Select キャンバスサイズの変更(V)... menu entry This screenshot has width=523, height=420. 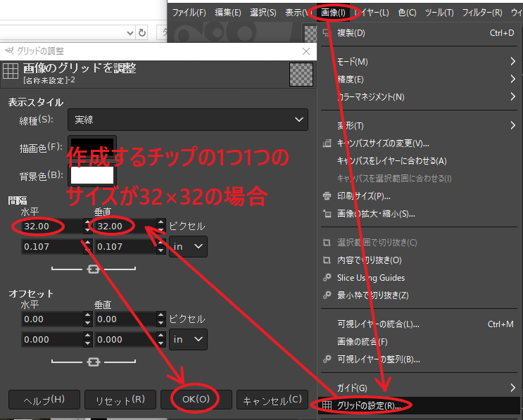(419, 144)
